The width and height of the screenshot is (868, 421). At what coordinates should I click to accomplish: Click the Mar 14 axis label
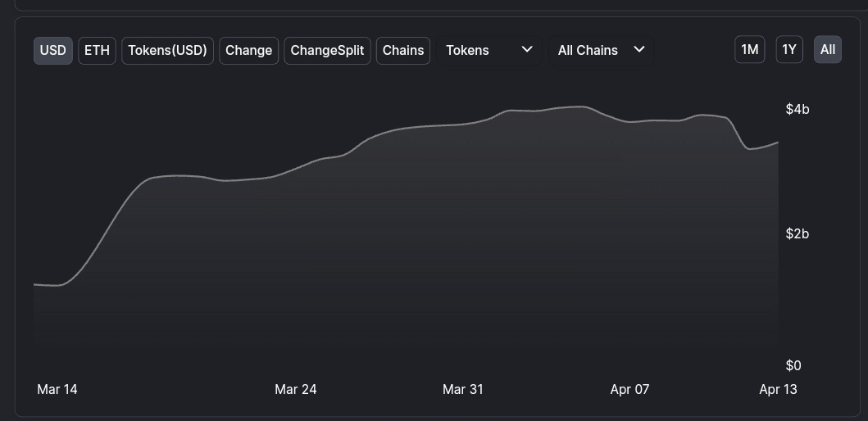pos(57,390)
